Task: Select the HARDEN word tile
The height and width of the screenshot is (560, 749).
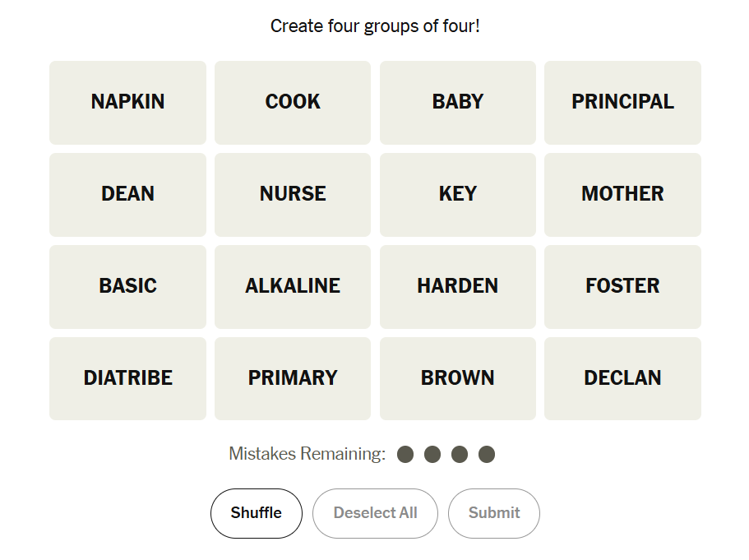Action: [x=458, y=286]
